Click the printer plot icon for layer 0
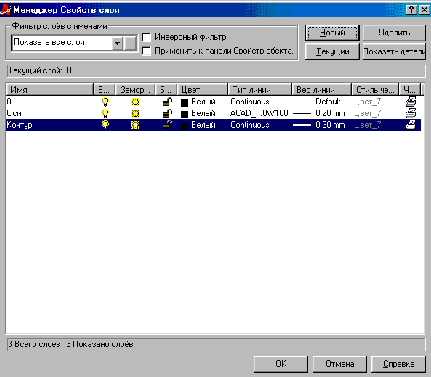431x377 pixels. [x=411, y=101]
